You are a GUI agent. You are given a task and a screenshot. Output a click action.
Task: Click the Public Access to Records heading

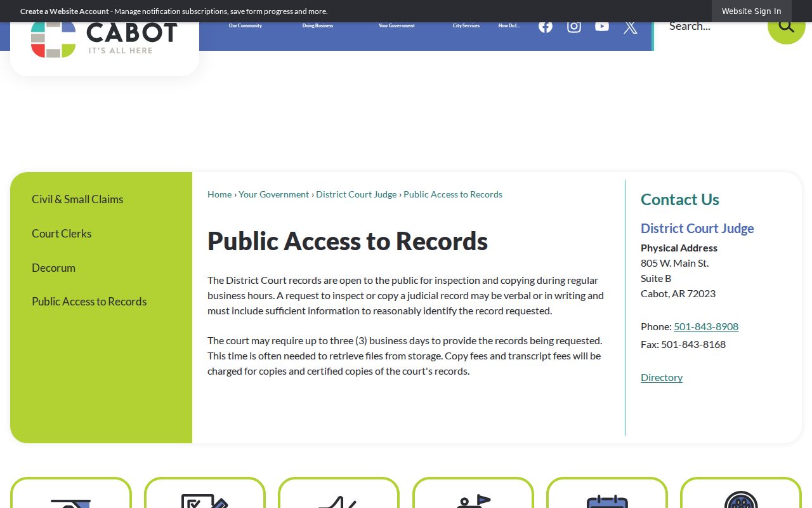pyautogui.click(x=348, y=241)
